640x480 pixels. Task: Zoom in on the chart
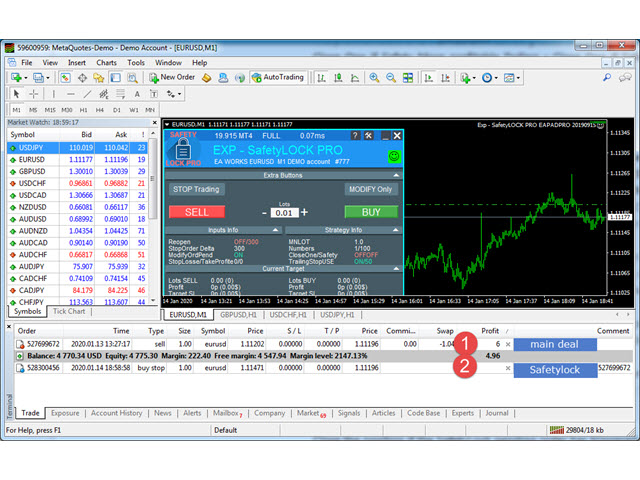point(374,78)
